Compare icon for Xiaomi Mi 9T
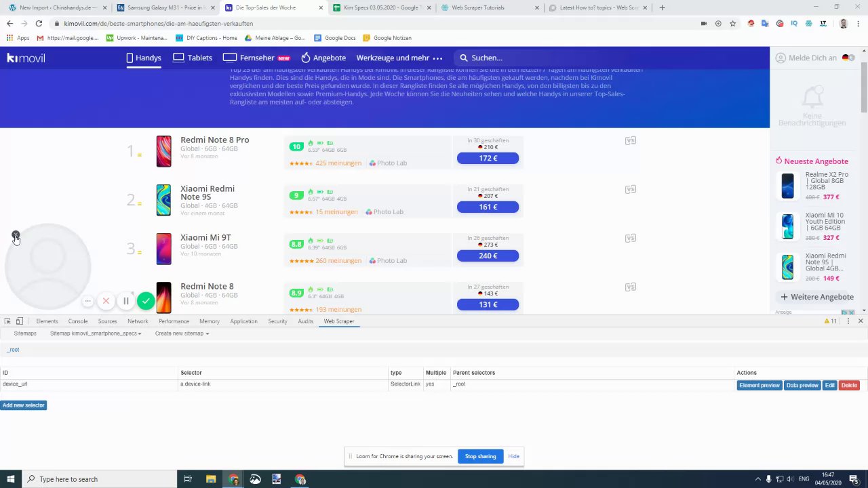Viewport: 868px width, 488px height. point(631,238)
